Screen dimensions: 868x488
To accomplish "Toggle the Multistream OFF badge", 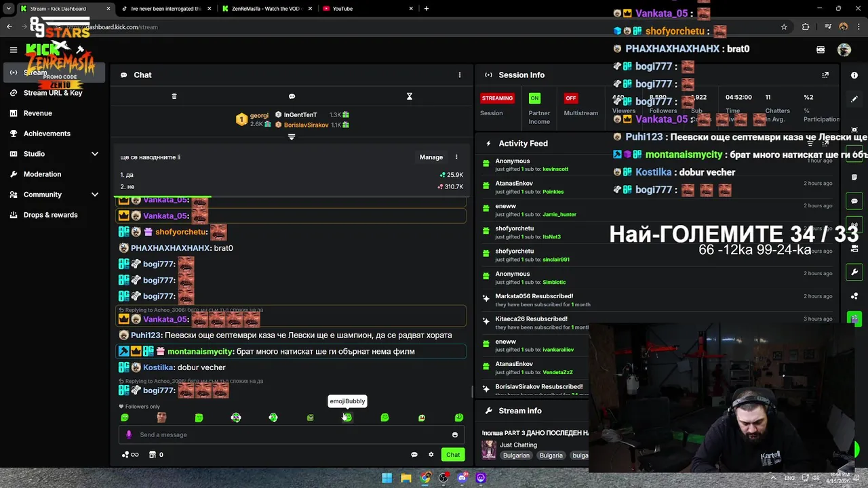I will pyautogui.click(x=571, y=98).
